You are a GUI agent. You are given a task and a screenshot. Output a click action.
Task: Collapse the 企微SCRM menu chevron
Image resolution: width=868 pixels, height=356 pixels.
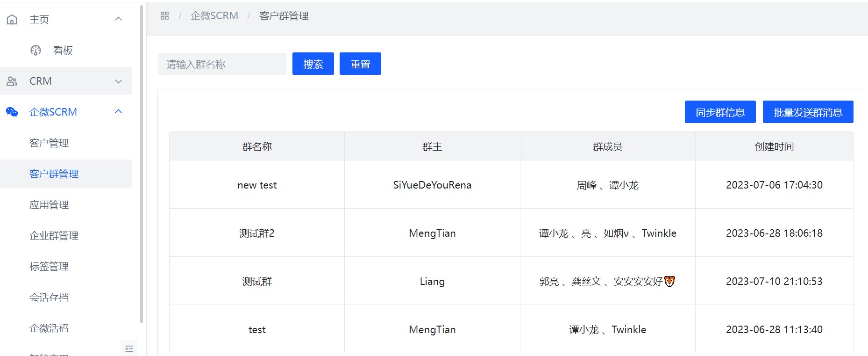point(118,111)
